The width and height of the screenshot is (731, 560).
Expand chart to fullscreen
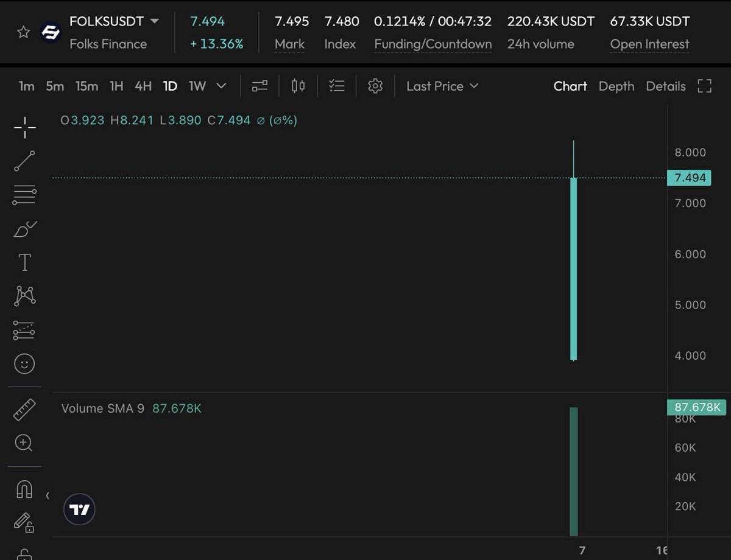click(705, 86)
